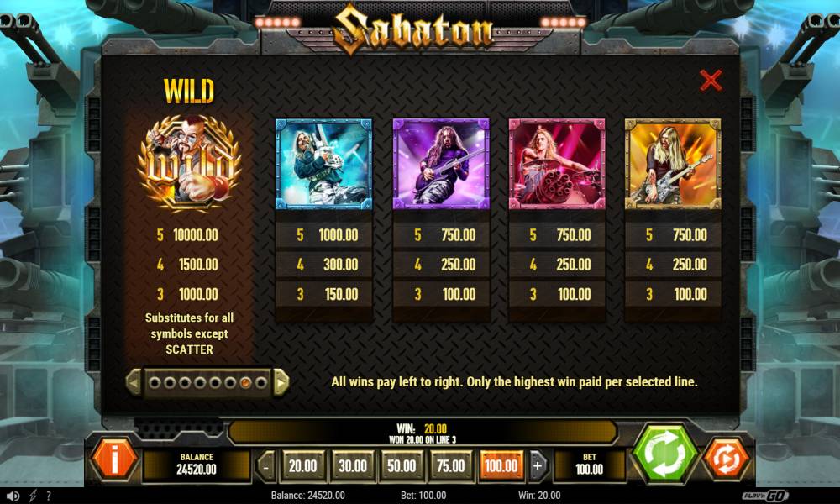Open the orange info button

click(114, 459)
